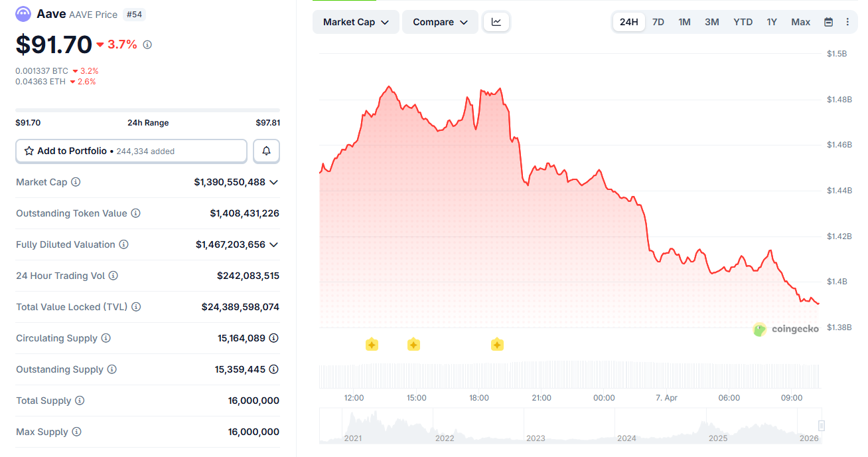Click the info icon beside Total Value Locked

point(136,306)
